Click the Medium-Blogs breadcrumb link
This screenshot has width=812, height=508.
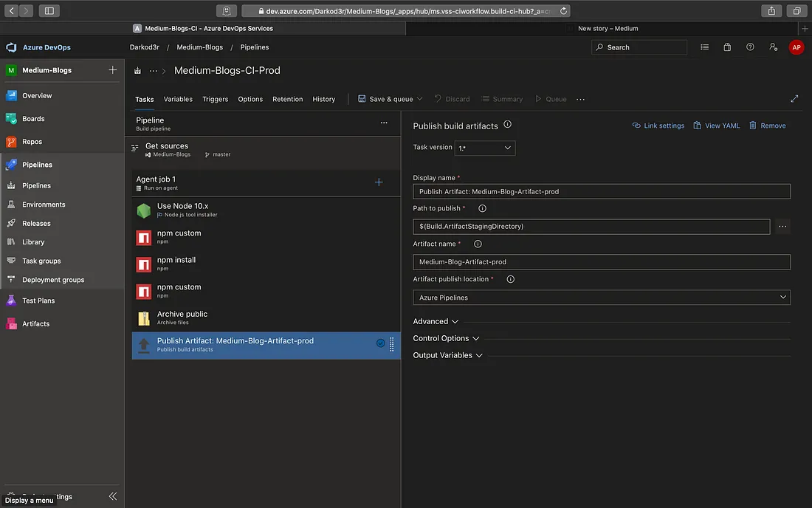pyautogui.click(x=200, y=47)
